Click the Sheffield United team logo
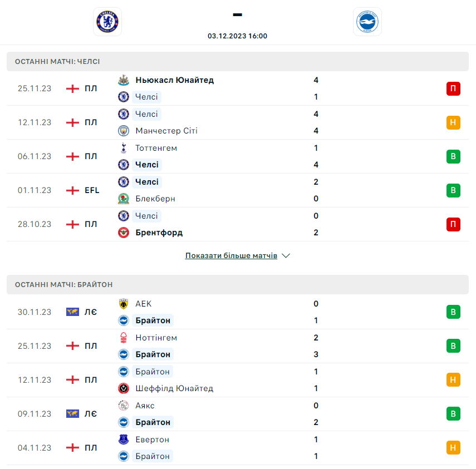 (124, 388)
